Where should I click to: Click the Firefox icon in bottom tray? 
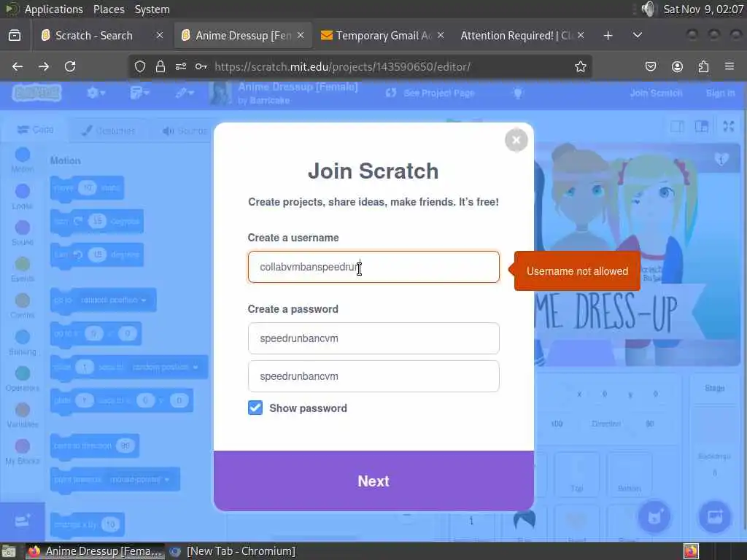691,551
